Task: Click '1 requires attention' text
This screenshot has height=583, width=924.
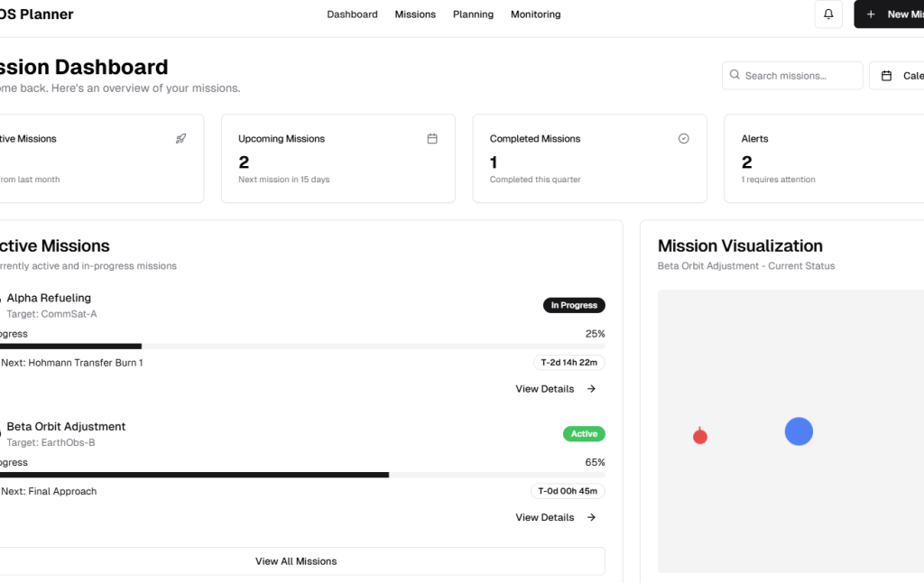Action: 779,180
